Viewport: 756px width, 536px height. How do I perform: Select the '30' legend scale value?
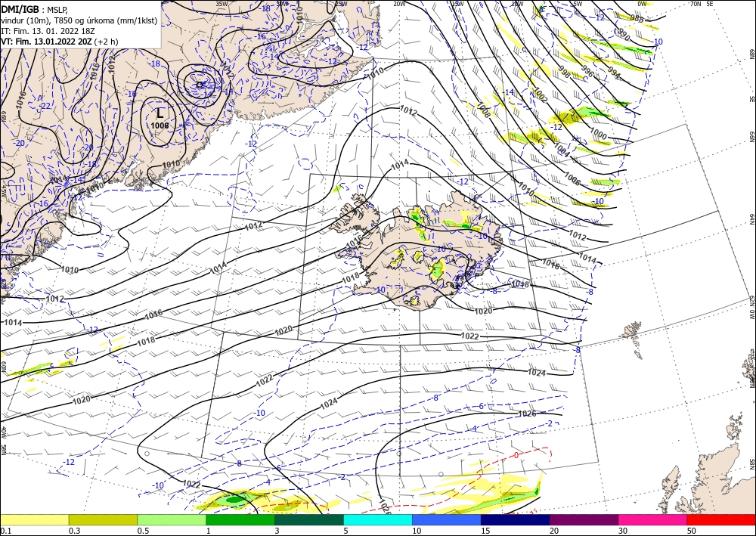pos(623,531)
